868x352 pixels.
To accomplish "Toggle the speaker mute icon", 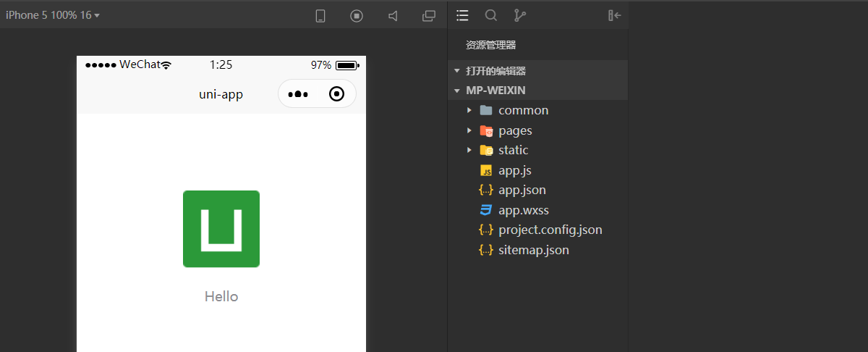I will 393,15.
